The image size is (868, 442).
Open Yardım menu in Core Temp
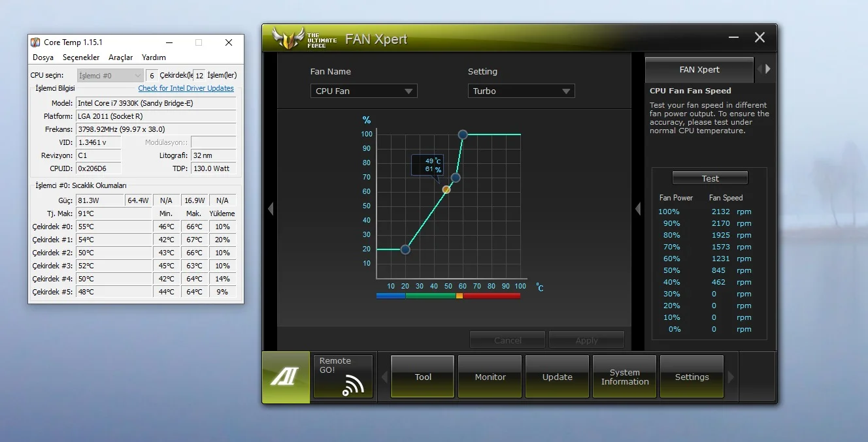point(154,57)
